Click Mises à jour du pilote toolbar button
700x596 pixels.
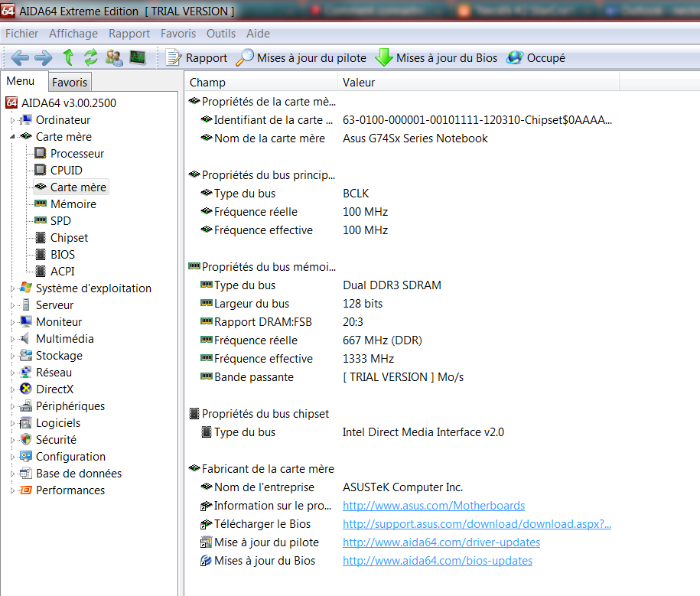[x=301, y=57]
